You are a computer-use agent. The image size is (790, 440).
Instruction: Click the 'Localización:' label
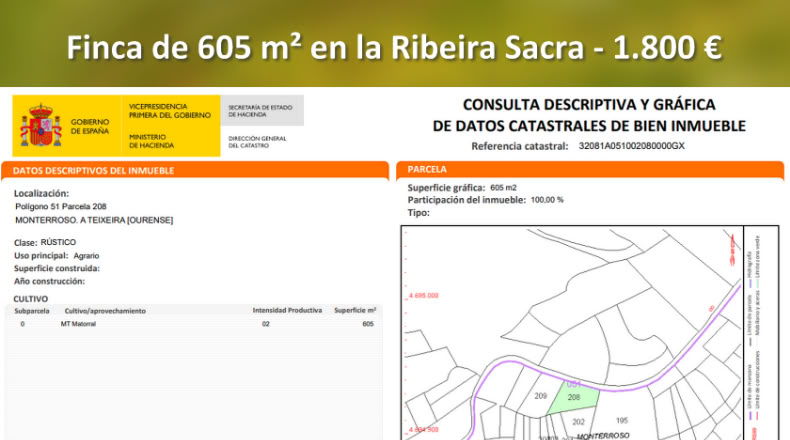(41, 194)
